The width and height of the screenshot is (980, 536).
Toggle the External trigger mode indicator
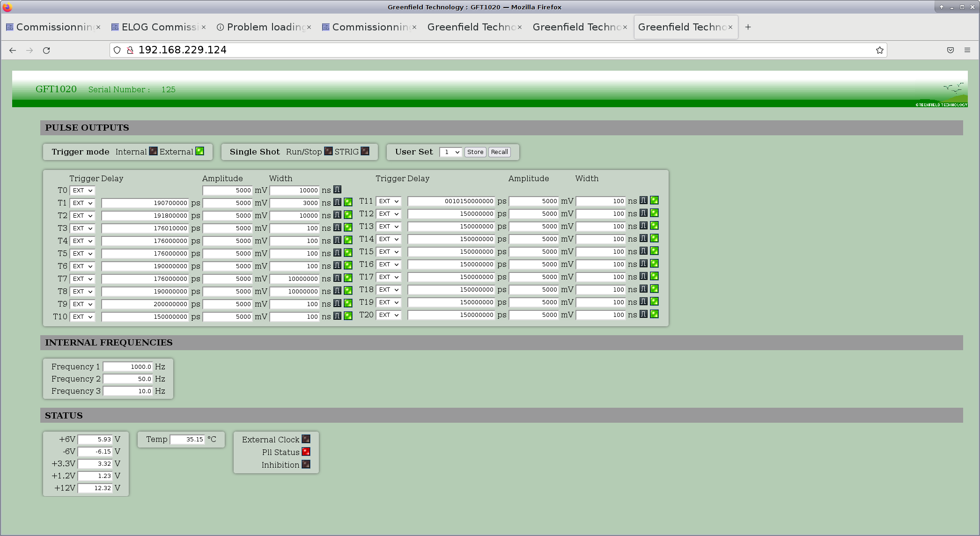point(199,151)
